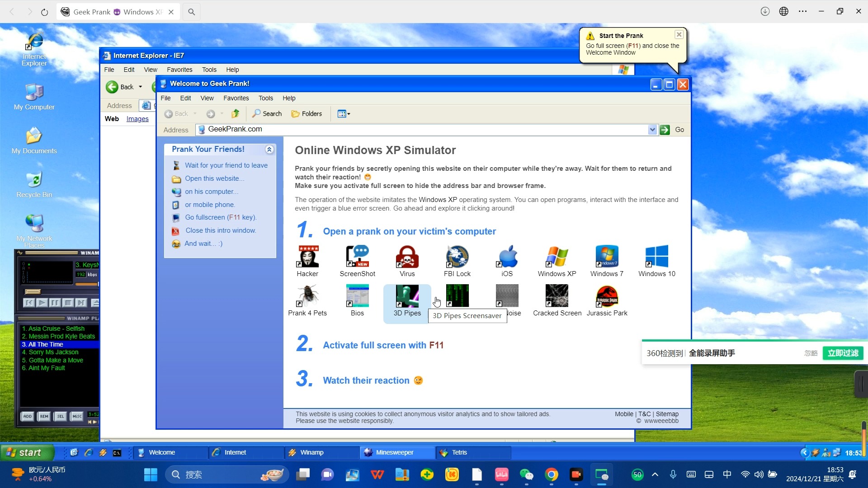Screen dimensions: 868x488
Task: Collapse the Prank Your Friends panel
Action: [269, 150]
